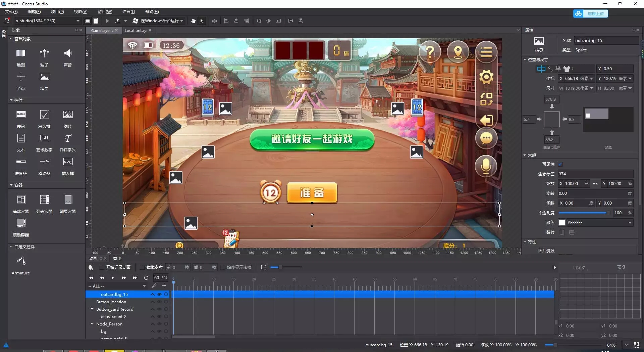This screenshot has height=352, width=644.
Task: Enable start recording animation checkbox
Action: pyautogui.click(x=102, y=267)
